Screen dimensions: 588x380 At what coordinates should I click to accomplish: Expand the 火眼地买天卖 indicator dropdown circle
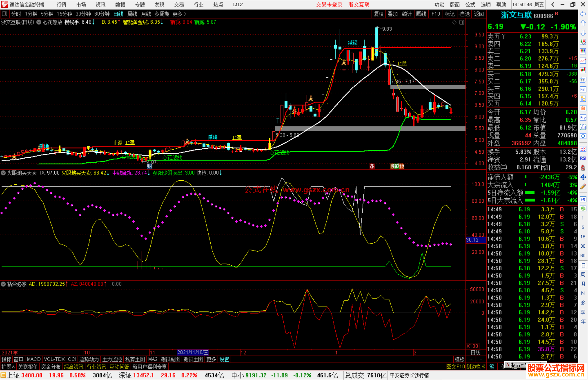3,173
